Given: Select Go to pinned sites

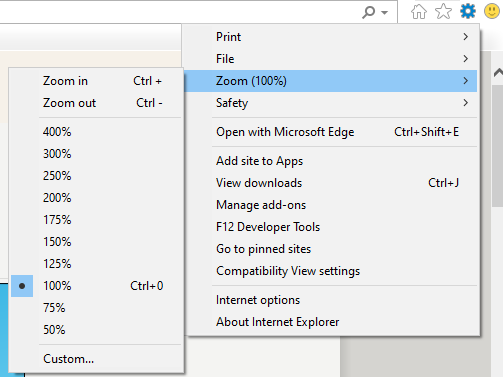Looking at the screenshot, I should pyautogui.click(x=330, y=249).
